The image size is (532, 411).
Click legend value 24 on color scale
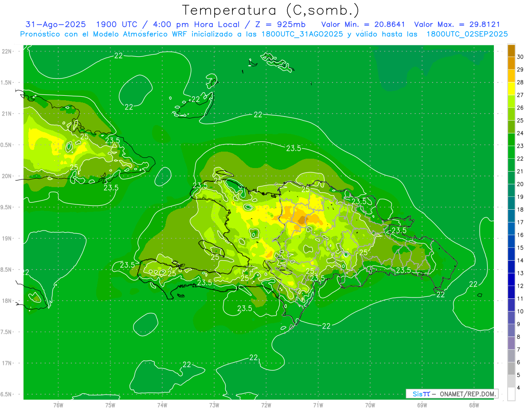point(521,133)
